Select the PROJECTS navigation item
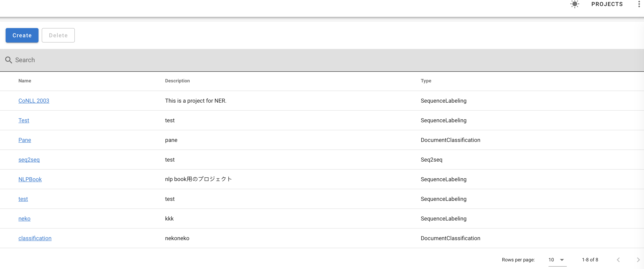This screenshot has height=269, width=644. (607, 4)
